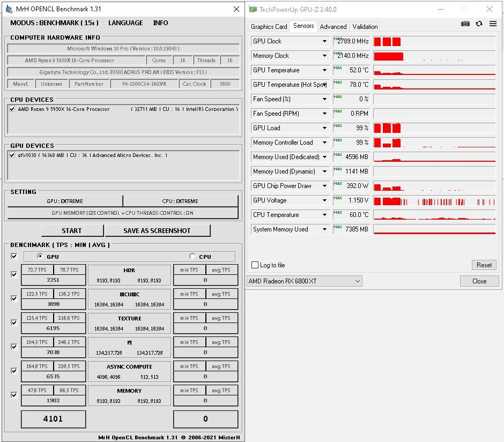Switch to the Advanced tab
This screenshot has width=504, height=442.
point(333,27)
